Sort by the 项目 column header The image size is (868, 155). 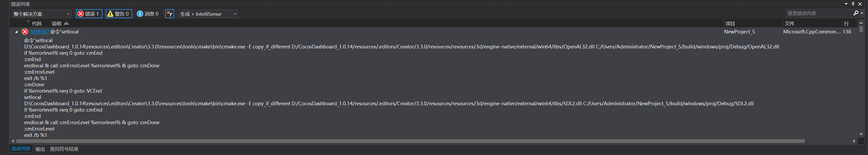(x=730, y=24)
